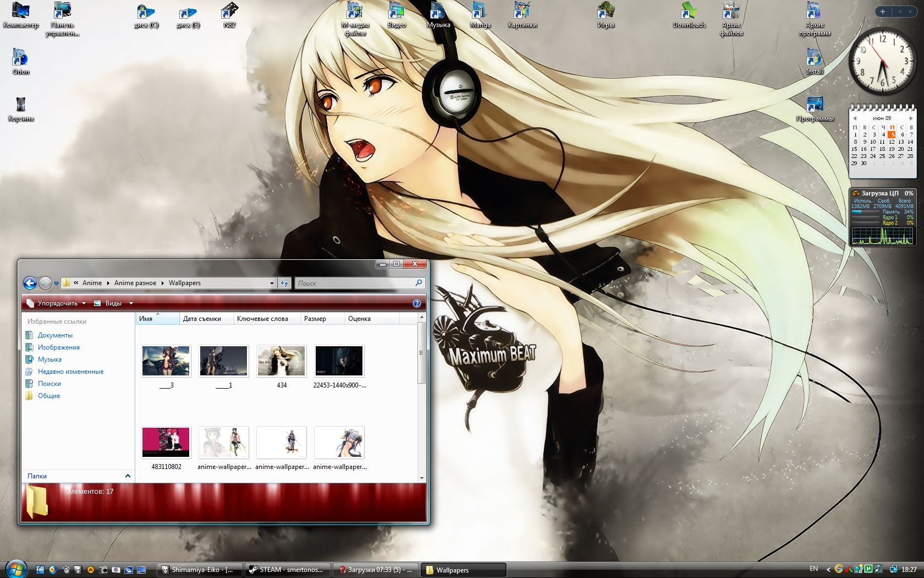
Task: Open the М-медиа файлы folder shortcut
Action: (355, 19)
